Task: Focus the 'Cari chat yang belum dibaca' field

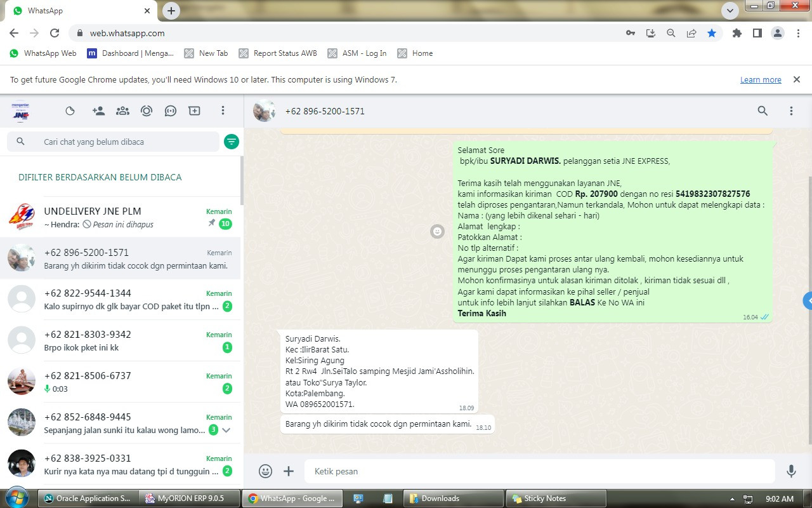Action: pos(113,142)
